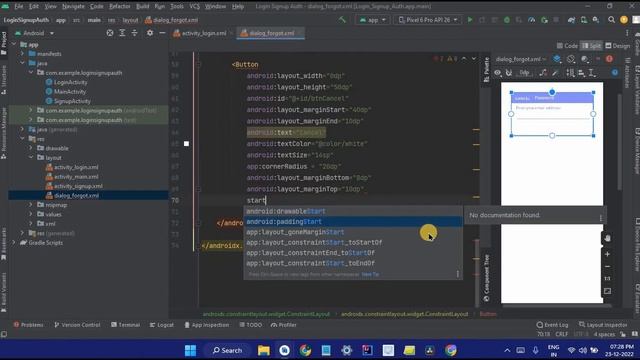Click the Select Design Surface layers icon
This screenshot has width=640, height=360.
[557, 59]
